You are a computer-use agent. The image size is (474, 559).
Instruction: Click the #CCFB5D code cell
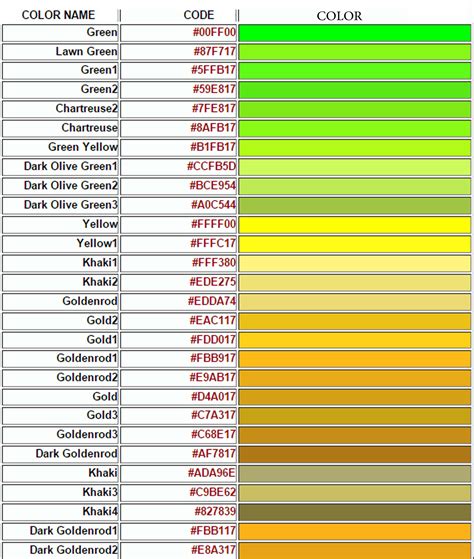pyautogui.click(x=179, y=167)
